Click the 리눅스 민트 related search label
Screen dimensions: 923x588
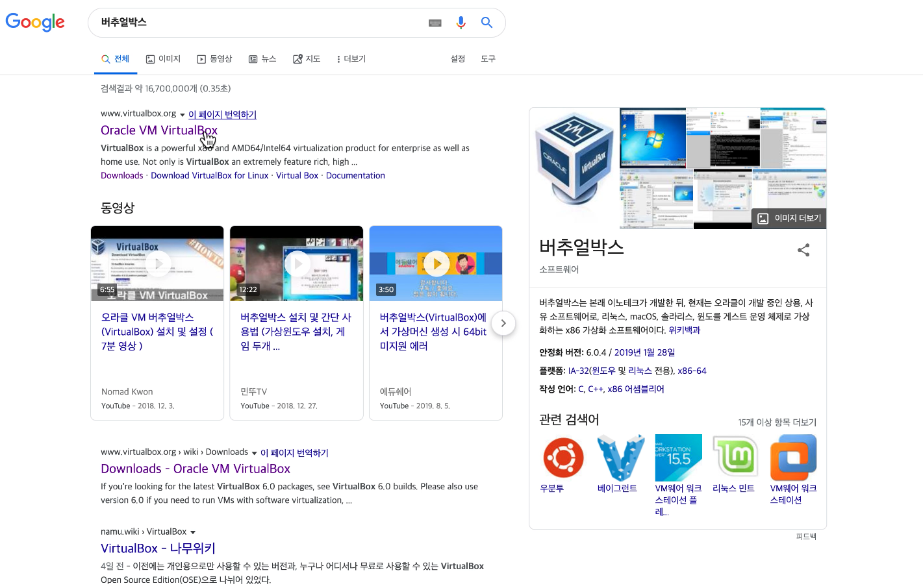(x=733, y=489)
